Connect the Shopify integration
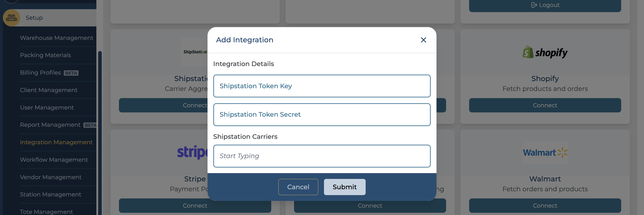The width and height of the screenshot is (644, 215). coord(545,105)
